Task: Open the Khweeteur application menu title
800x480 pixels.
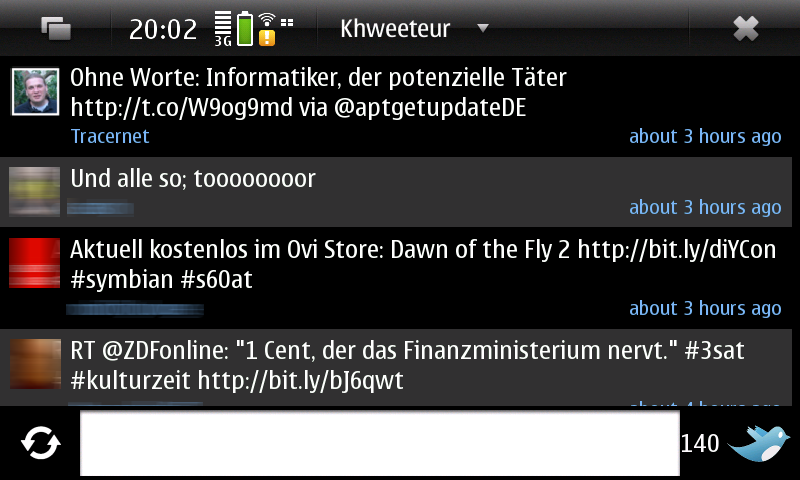Action: pos(395,28)
